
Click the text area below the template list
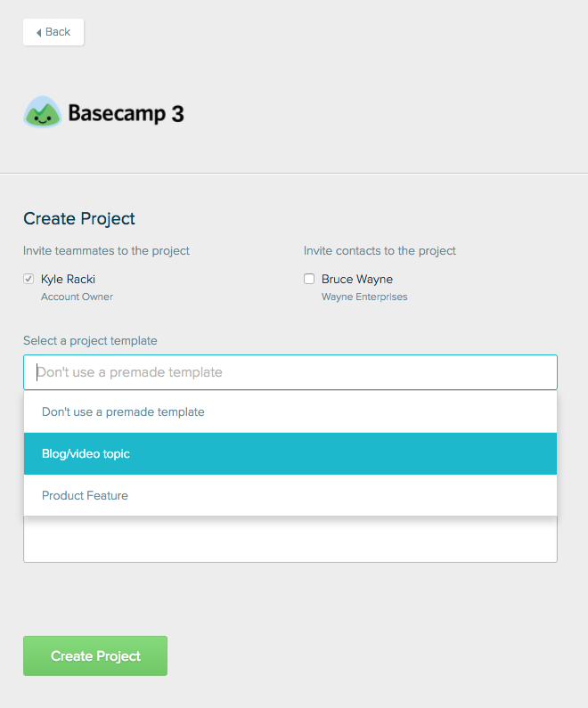pyautogui.click(x=290, y=540)
